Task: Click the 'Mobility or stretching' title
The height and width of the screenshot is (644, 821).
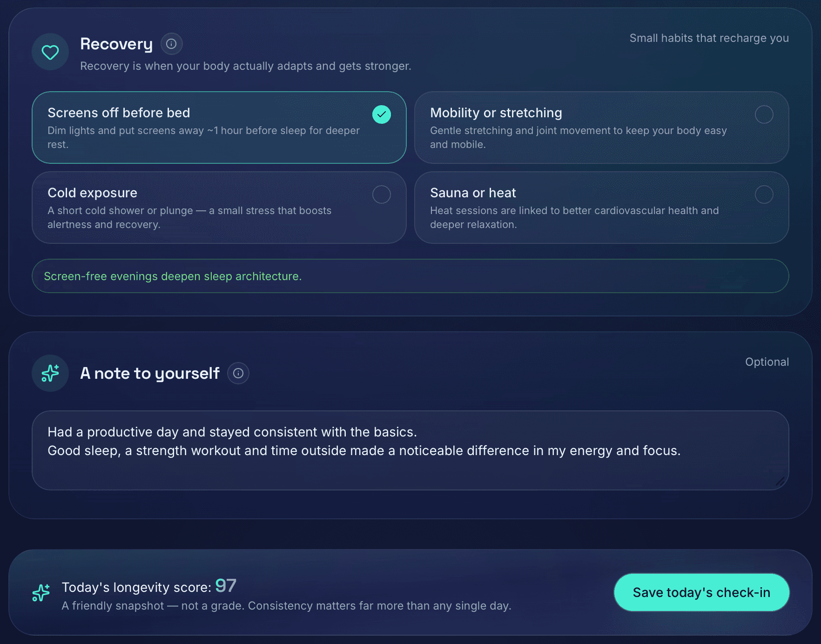Action: (x=496, y=113)
